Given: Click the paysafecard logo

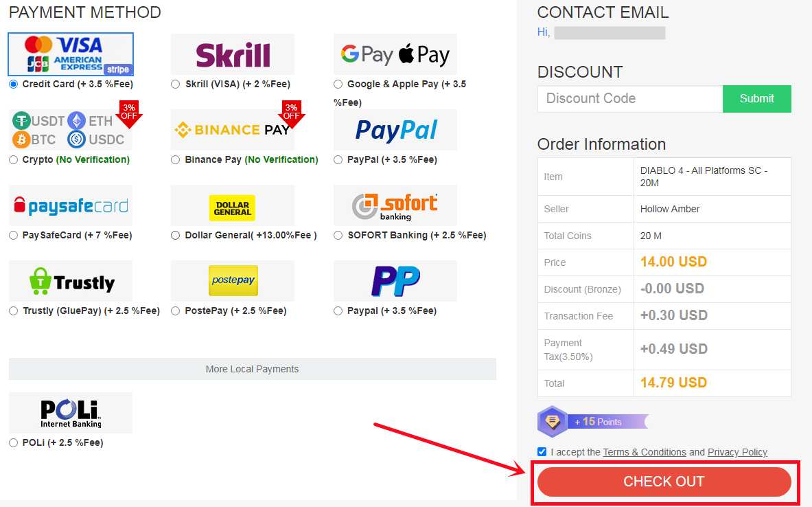Looking at the screenshot, I should pyautogui.click(x=71, y=205).
